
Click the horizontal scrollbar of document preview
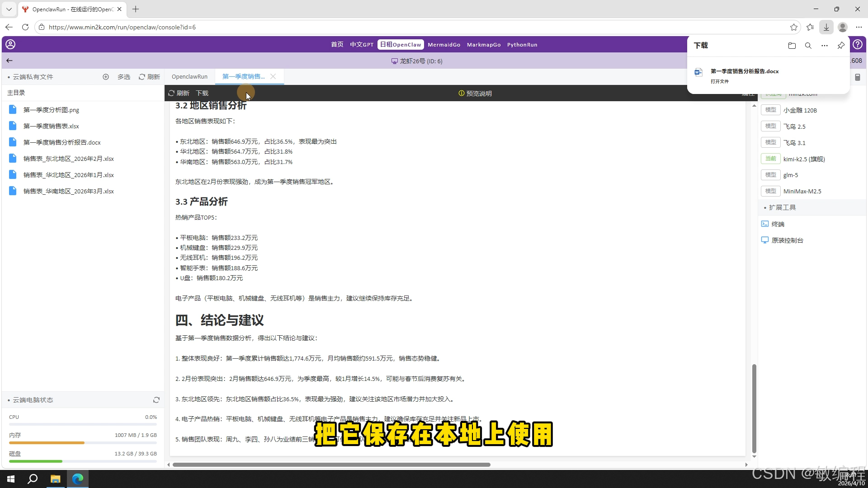pyautogui.click(x=331, y=465)
